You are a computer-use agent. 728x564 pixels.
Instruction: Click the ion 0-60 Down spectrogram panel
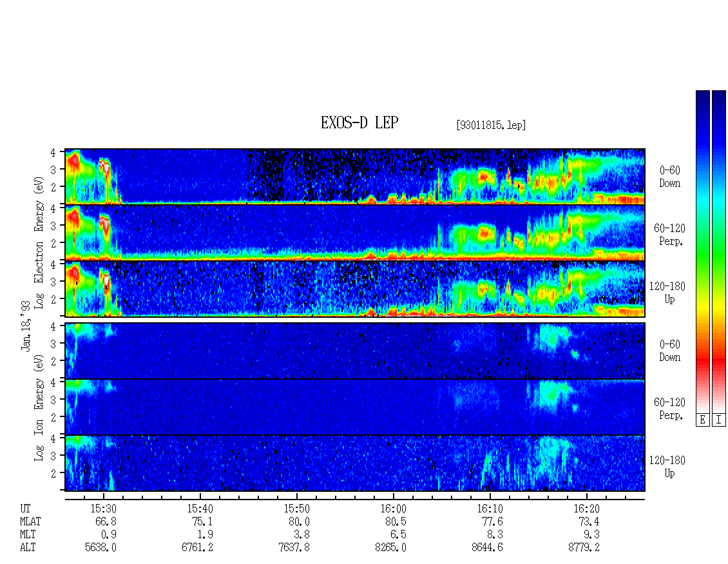355,351
